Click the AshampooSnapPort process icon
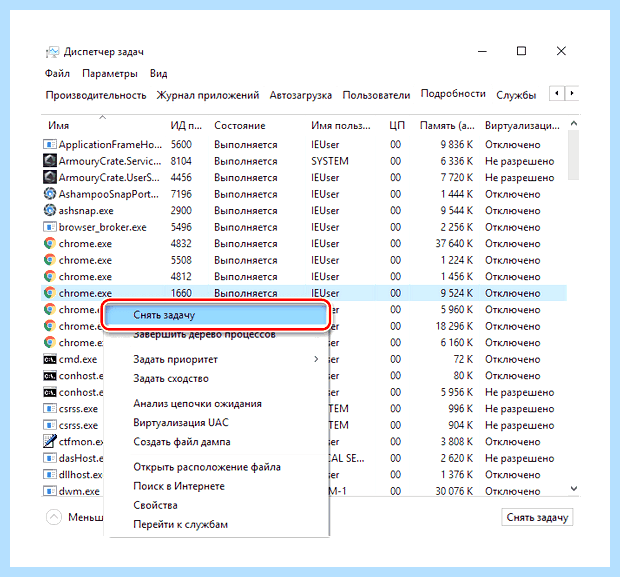 click(49, 194)
